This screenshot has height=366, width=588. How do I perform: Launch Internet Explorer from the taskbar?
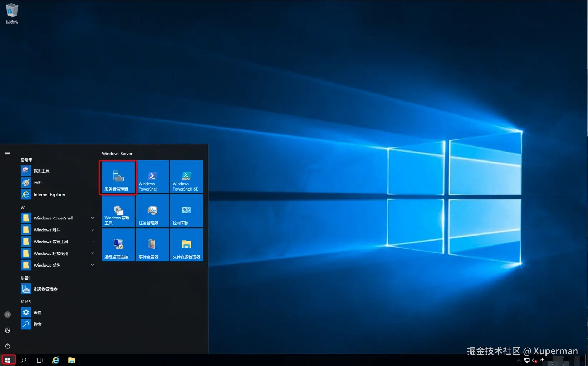tap(56, 360)
